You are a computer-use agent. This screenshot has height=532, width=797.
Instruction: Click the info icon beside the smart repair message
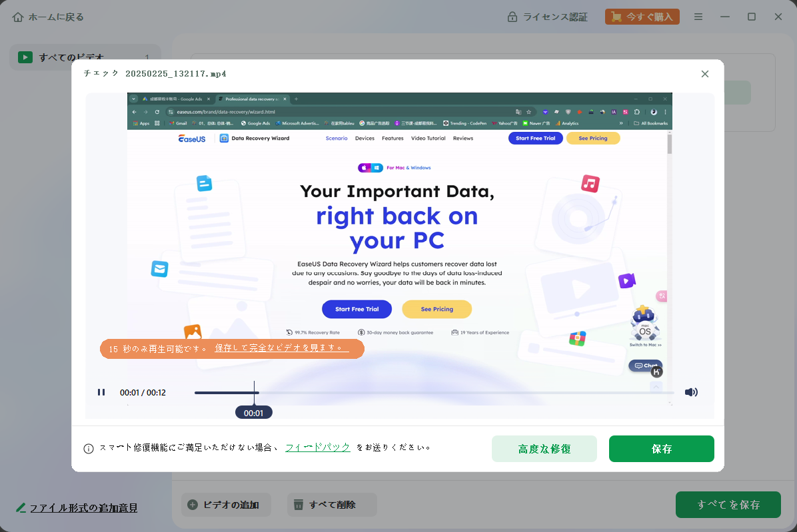(89, 448)
